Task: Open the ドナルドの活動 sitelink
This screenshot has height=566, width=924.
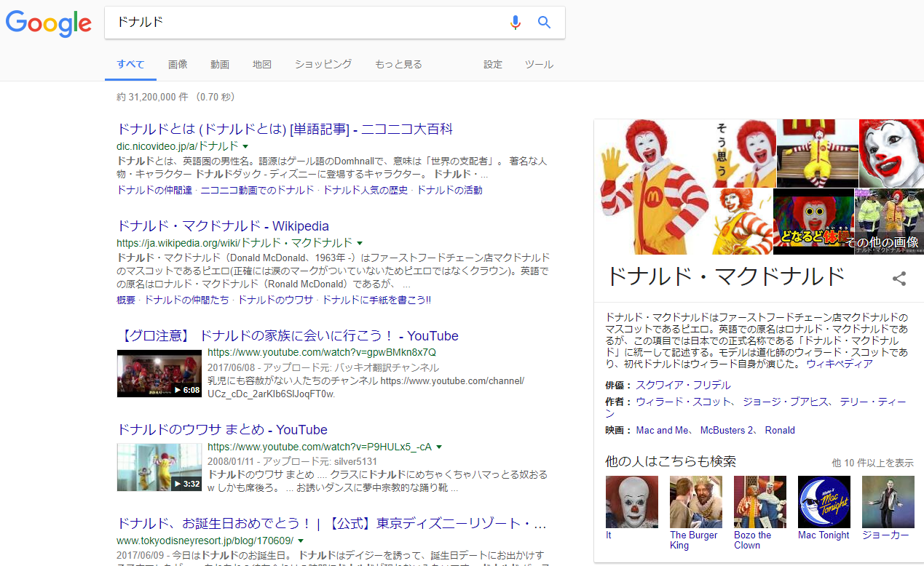Action: [449, 190]
